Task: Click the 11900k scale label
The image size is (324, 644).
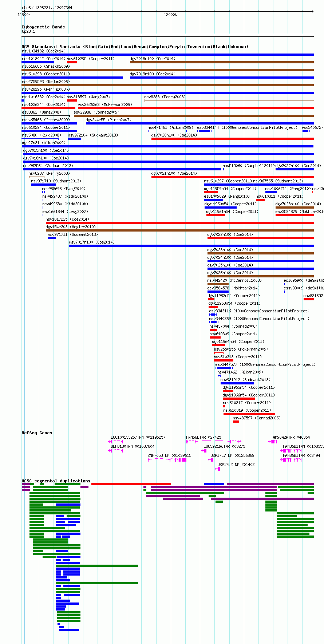Action: click(24, 15)
